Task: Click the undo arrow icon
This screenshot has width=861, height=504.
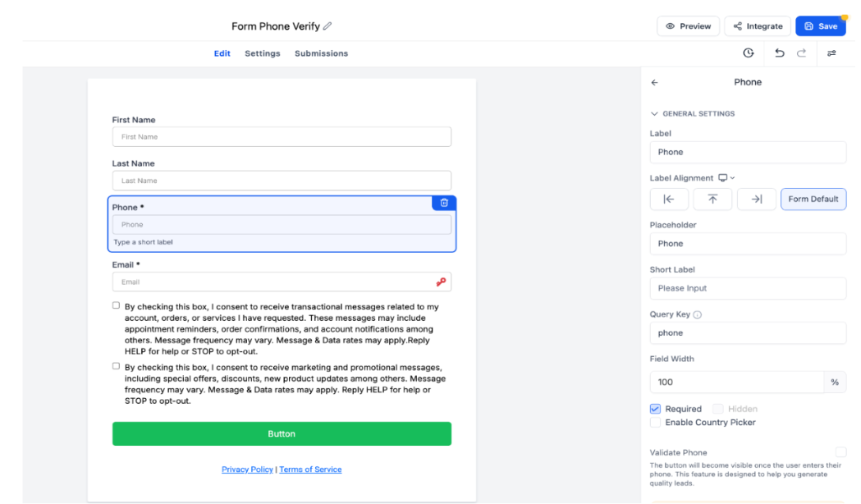Action: point(779,53)
